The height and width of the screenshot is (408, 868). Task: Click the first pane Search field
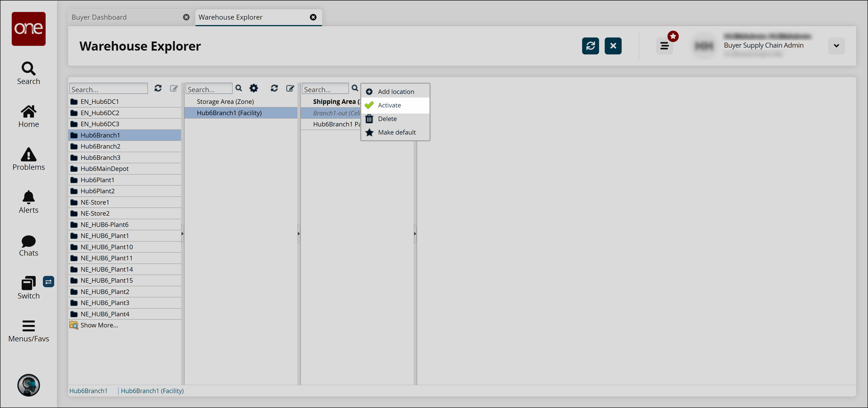click(108, 89)
